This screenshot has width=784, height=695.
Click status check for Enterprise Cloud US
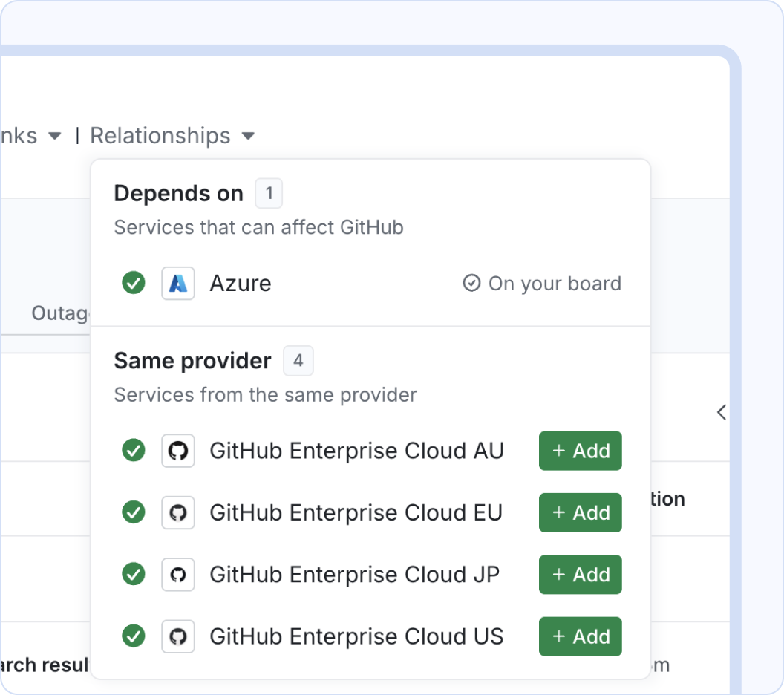pos(134,636)
